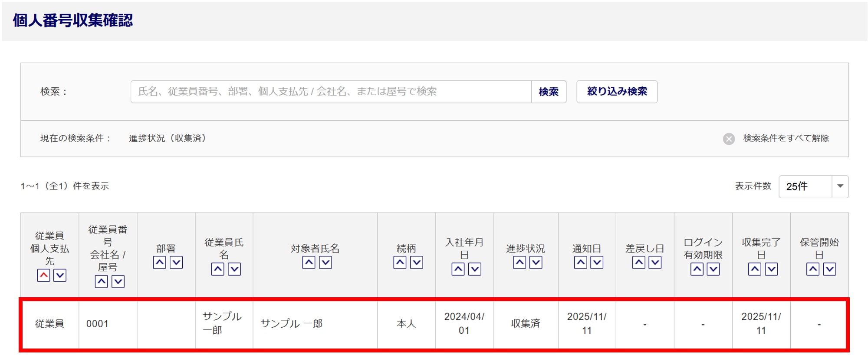Sort ログイン有効期限 column ascending

(x=697, y=269)
